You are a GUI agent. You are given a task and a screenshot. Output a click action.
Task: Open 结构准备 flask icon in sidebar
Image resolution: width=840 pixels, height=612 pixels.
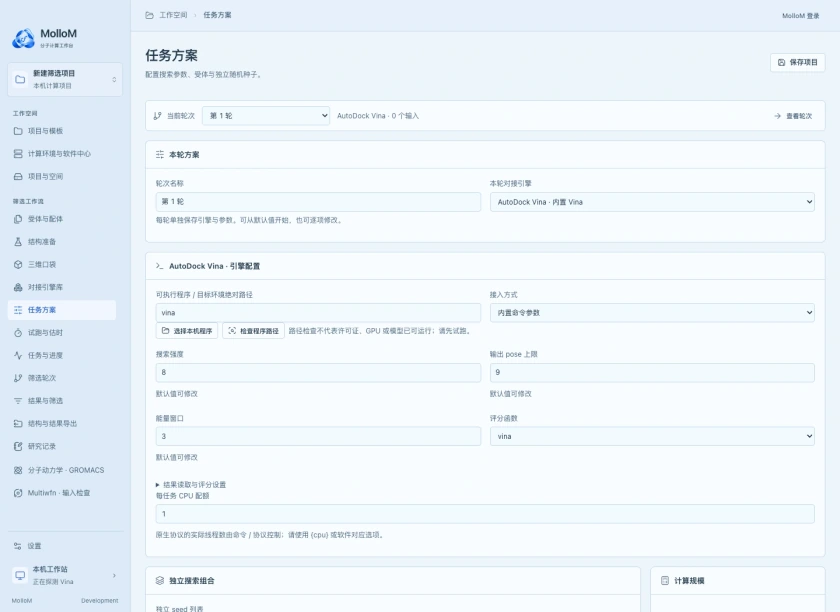point(18,242)
